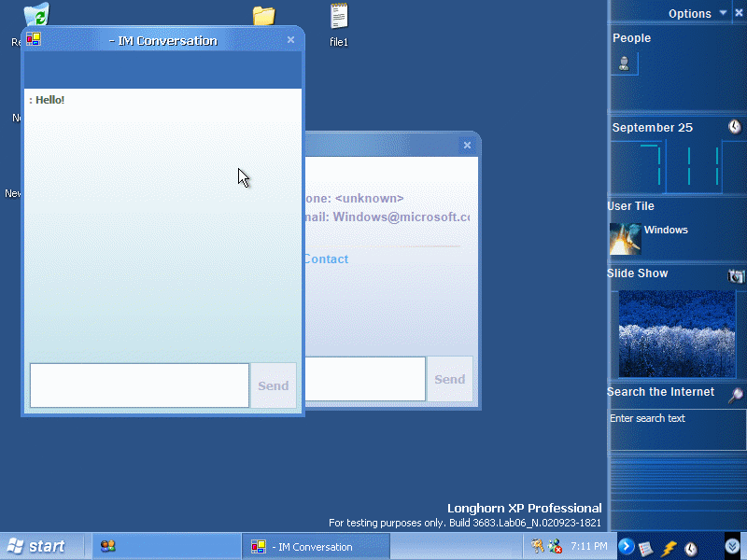The height and width of the screenshot is (560, 747).
Task: Click the digital clock display in sidebar
Action: [680, 166]
